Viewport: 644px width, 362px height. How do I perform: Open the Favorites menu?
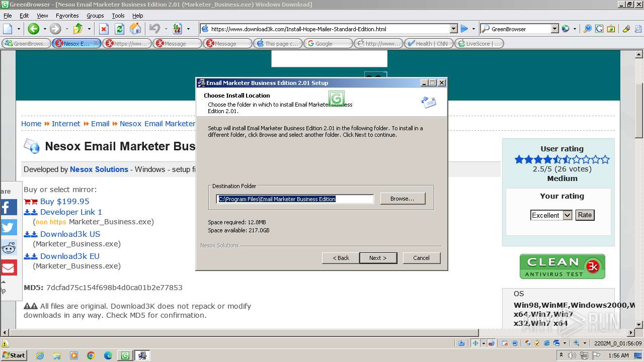point(67,16)
